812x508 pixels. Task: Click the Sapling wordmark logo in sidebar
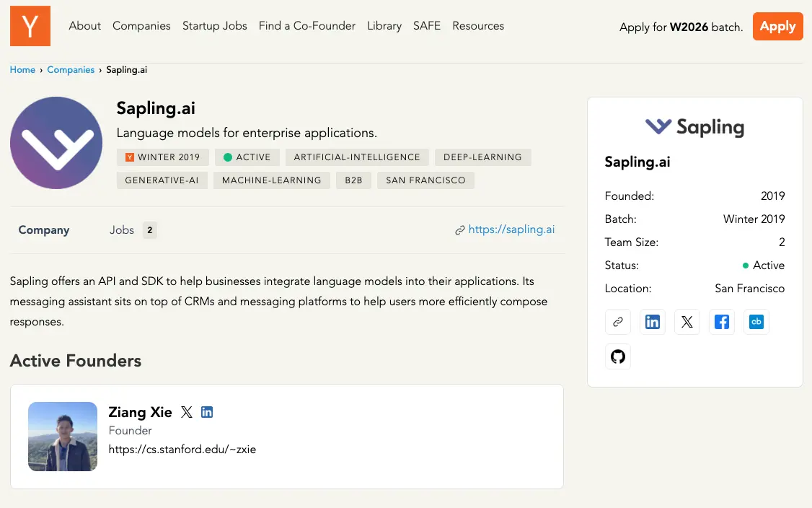[695, 127]
